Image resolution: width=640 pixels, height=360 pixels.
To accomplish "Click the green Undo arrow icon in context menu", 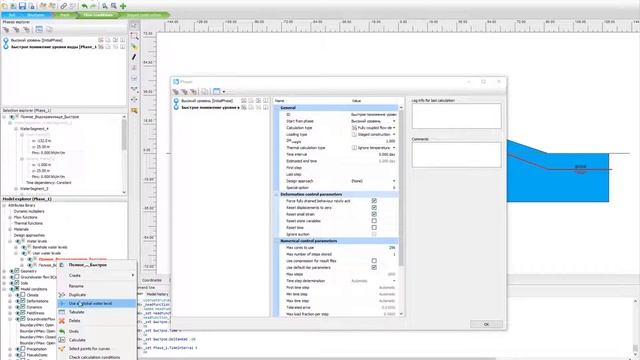I will pyautogui.click(x=62, y=331).
